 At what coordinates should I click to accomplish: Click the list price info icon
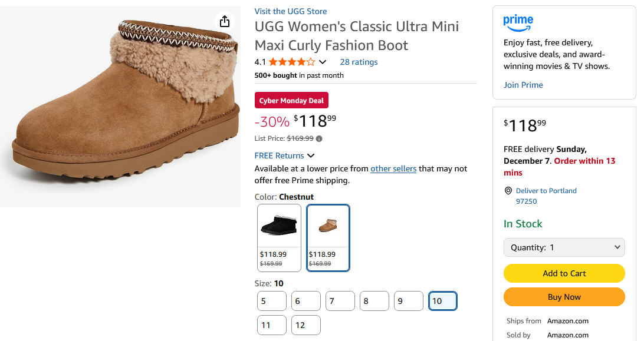pos(319,139)
